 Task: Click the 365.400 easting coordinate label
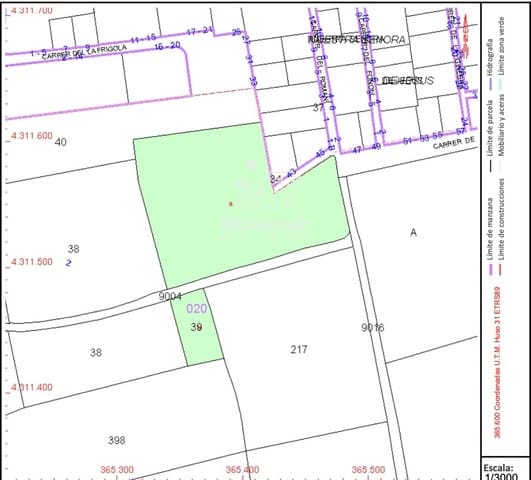pos(242,470)
